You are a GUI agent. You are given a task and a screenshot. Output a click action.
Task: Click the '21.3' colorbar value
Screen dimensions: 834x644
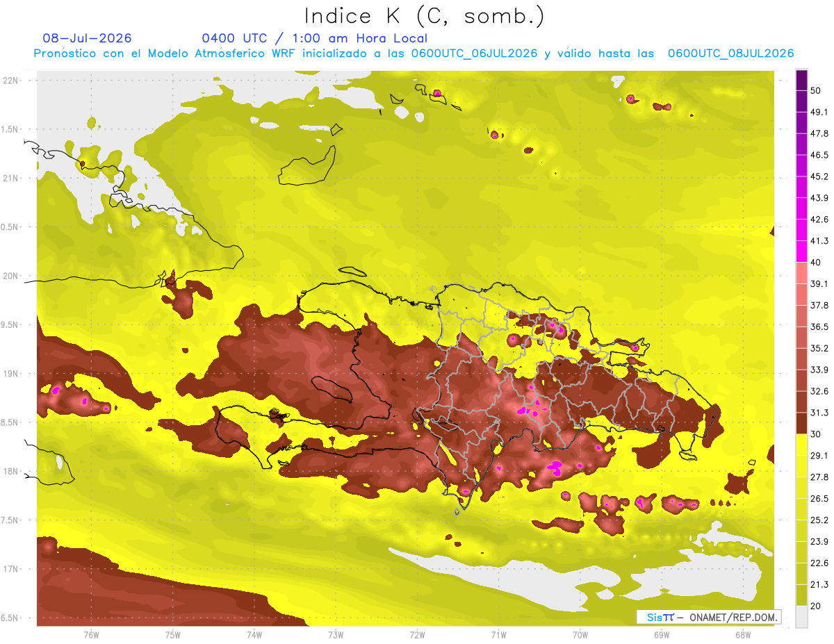[x=819, y=584]
